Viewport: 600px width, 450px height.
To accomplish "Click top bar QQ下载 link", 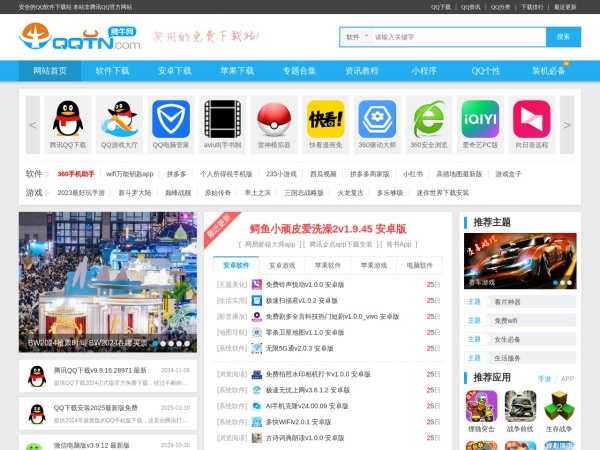I will click(441, 7).
